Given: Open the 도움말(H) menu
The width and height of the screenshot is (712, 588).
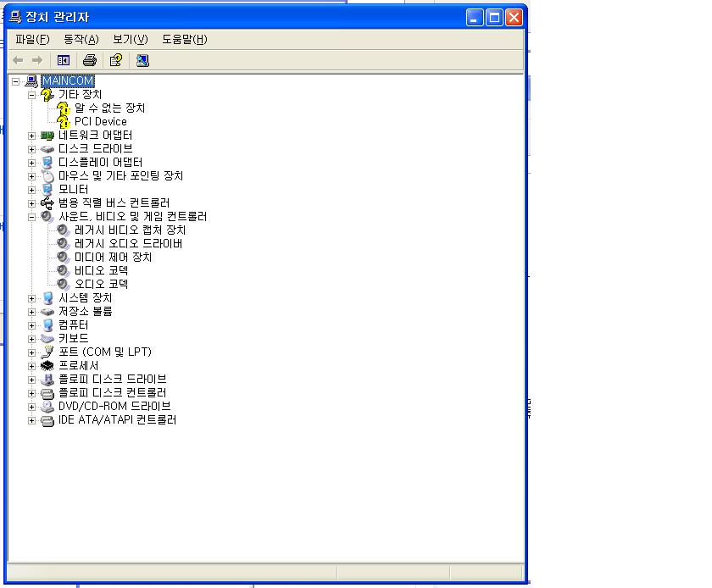Looking at the screenshot, I should coord(185,40).
